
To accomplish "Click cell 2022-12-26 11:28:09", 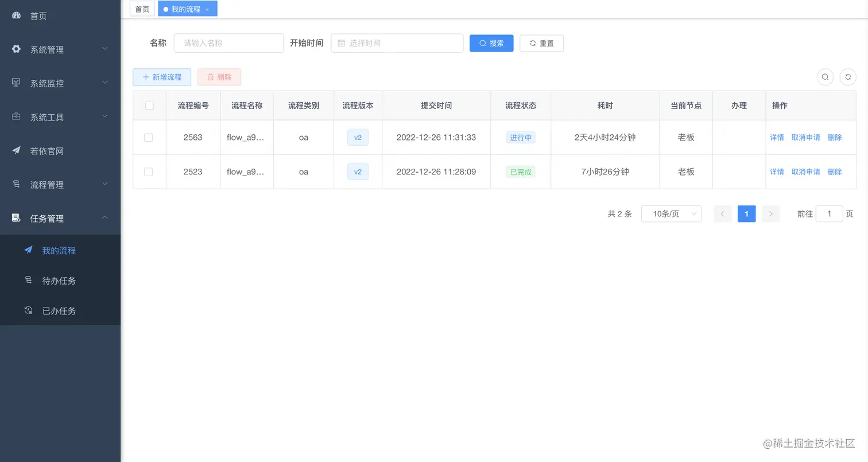I will (436, 172).
